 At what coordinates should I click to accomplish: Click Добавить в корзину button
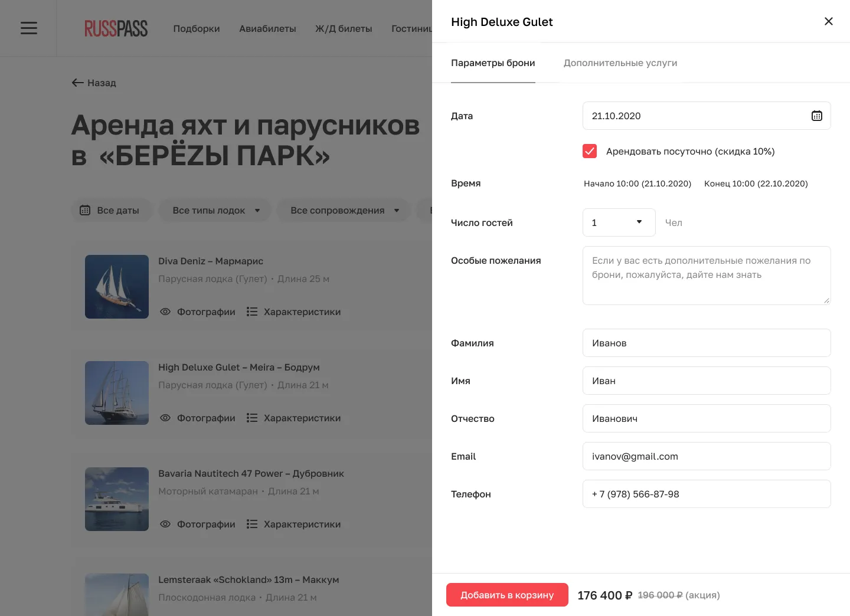pos(507,595)
